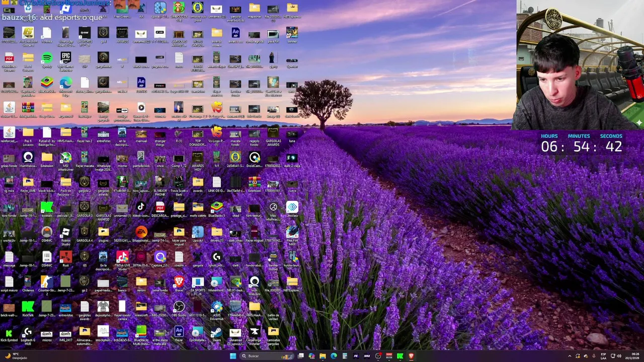Screen dimensions: 644x362
Task: Select the Recycle Bin icon
Action: click(x=28, y=9)
